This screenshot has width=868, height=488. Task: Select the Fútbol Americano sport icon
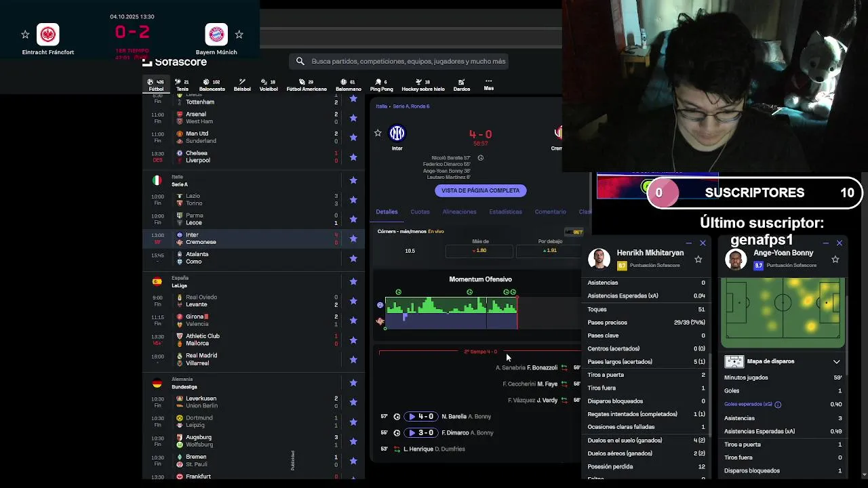click(307, 85)
